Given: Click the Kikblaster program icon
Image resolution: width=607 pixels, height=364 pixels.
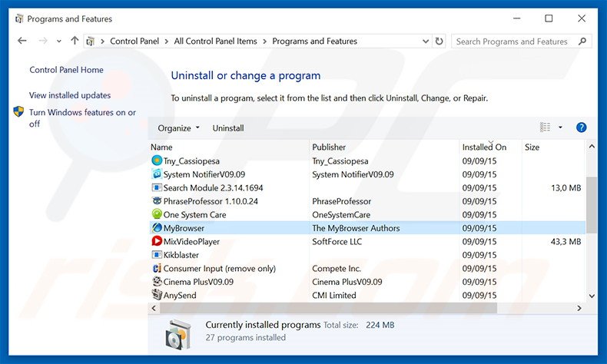Looking at the screenshot, I should tap(157, 254).
